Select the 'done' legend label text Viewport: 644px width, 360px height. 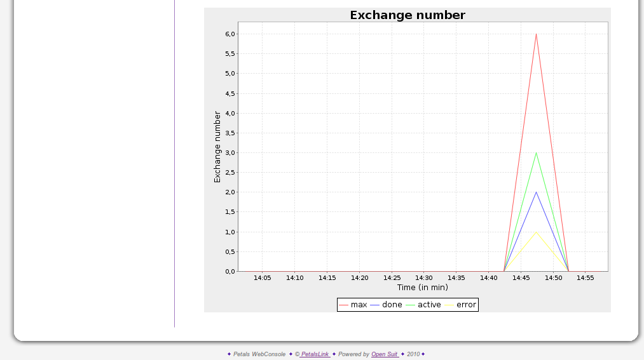pos(392,305)
